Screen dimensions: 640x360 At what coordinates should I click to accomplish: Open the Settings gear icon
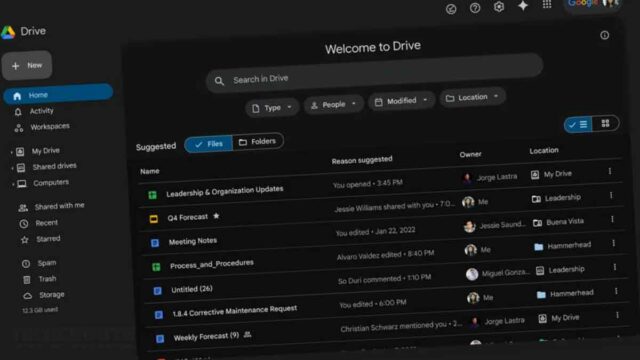499,7
